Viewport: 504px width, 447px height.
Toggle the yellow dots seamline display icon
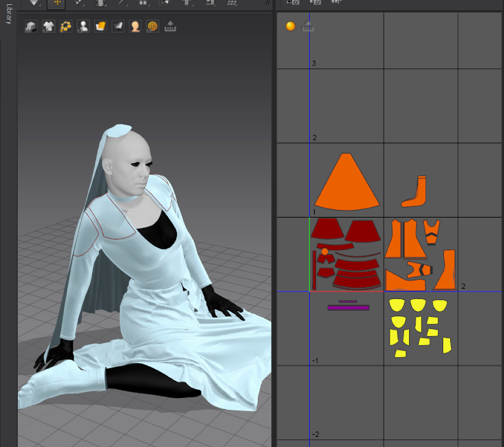click(66, 26)
